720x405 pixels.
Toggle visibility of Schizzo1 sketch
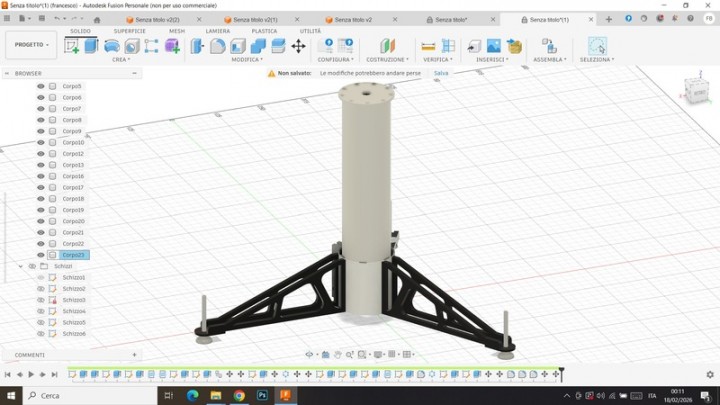click(41, 277)
